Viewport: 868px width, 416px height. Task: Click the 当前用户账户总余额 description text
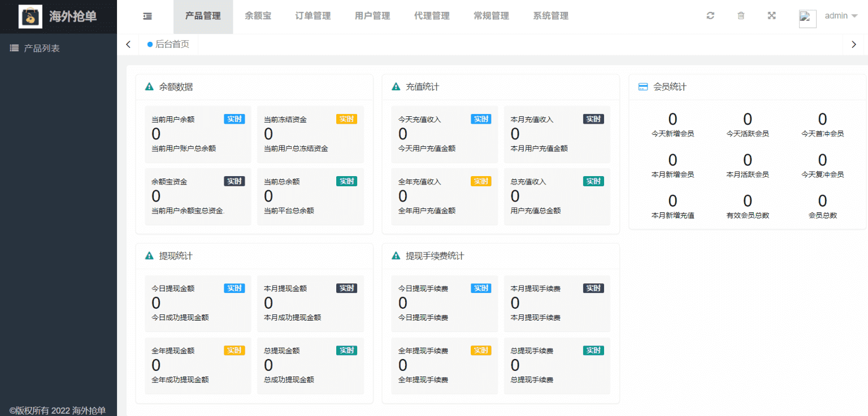(x=184, y=148)
